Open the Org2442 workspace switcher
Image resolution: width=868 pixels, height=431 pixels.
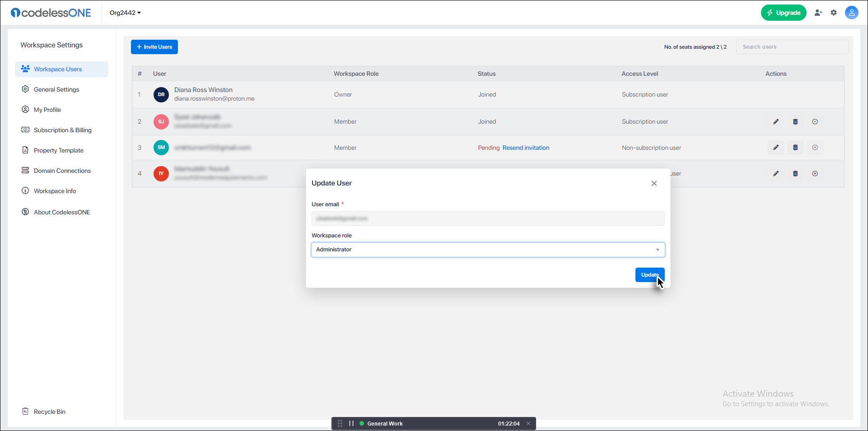(125, 13)
